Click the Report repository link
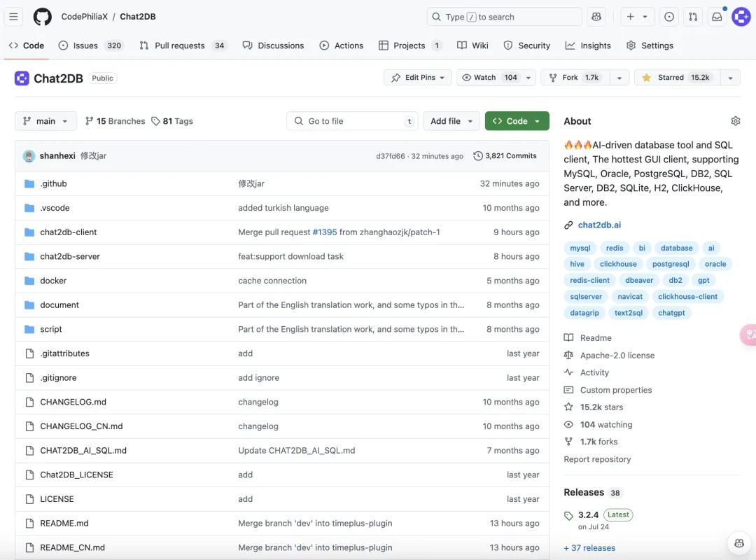 pos(597,459)
